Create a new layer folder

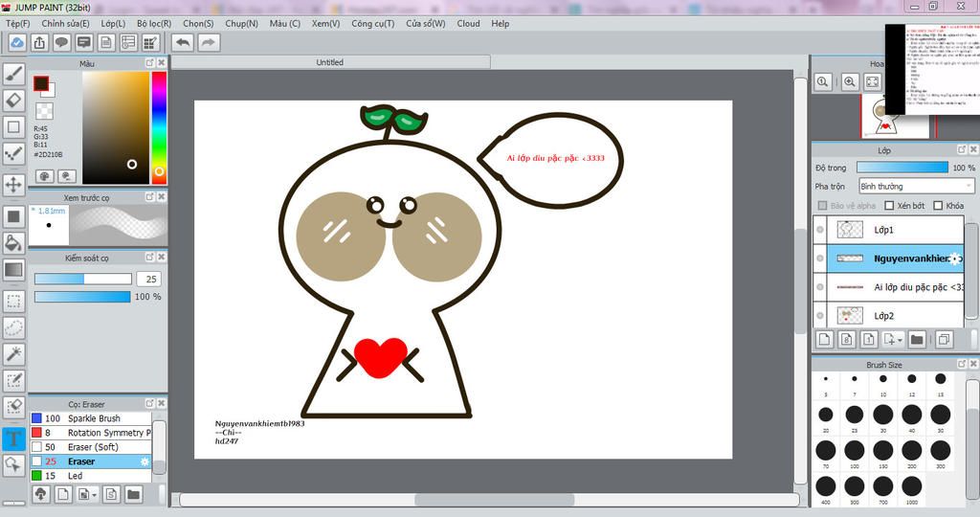(x=917, y=340)
